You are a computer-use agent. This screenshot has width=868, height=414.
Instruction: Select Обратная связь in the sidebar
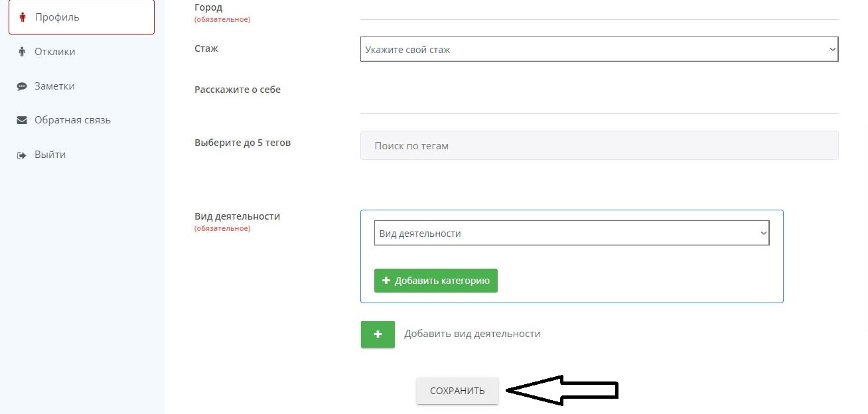(72, 120)
